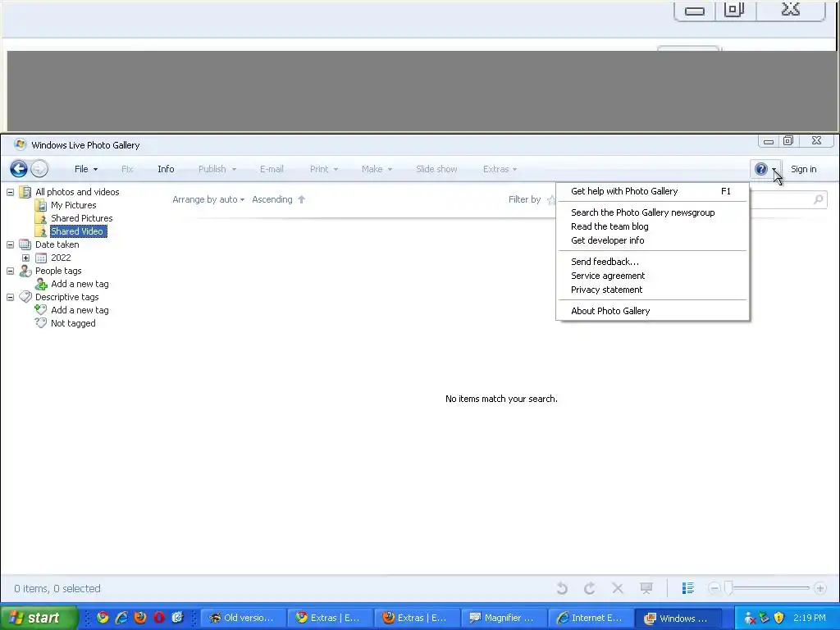Click the slide show screen icon
The width and height of the screenshot is (840, 630).
tap(646, 589)
